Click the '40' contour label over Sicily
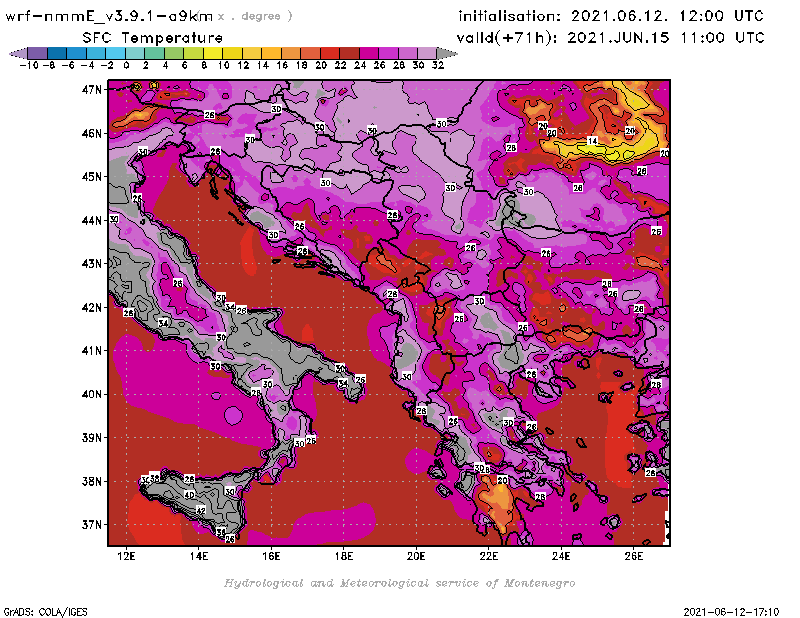 coord(189,495)
